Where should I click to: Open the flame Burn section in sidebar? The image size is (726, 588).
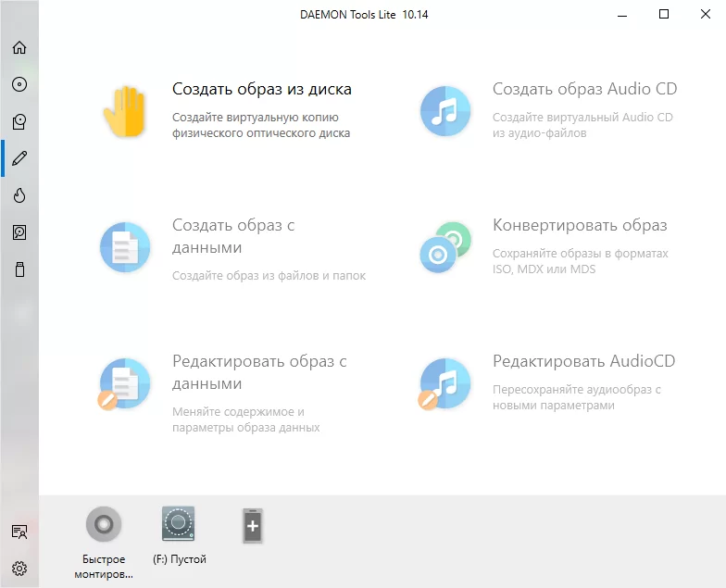coord(19,195)
